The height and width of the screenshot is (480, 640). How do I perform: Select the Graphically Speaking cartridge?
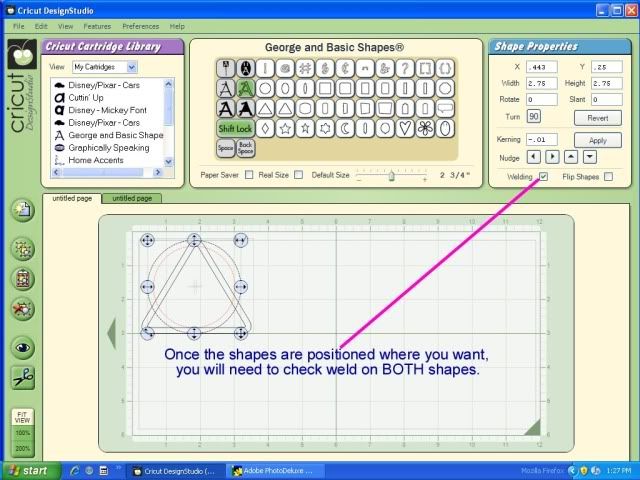tap(108, 148)
